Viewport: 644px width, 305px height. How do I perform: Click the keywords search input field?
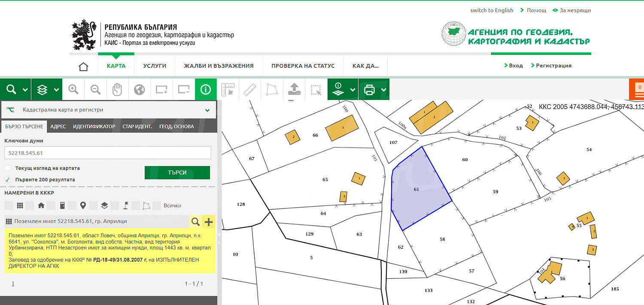[x=107, y=153]
